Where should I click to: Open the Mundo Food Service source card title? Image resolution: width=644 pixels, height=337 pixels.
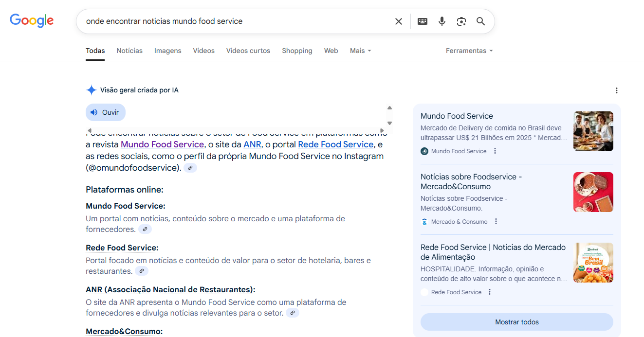tap(457, 116)
